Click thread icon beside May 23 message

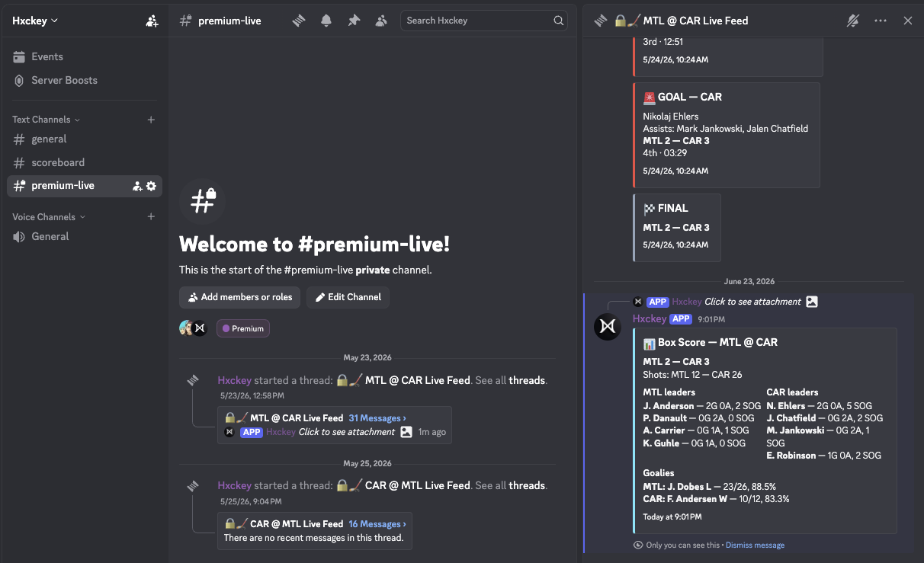tap(193, 380)
